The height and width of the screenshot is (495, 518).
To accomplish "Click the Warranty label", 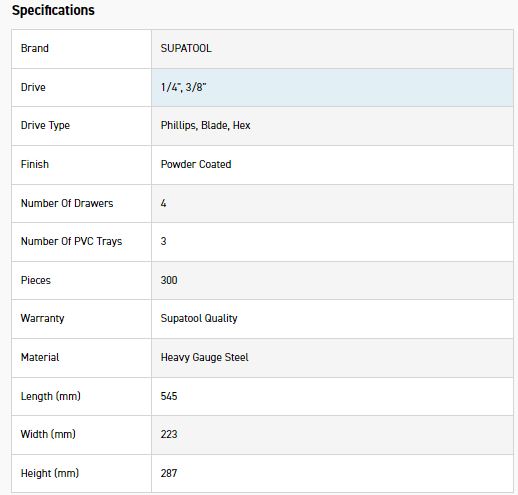I will (42, 318).
